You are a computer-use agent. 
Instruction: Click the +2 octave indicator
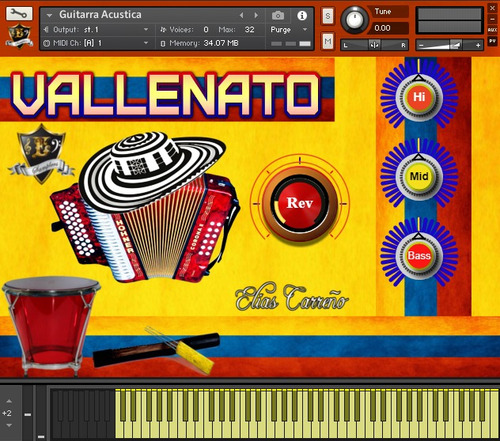(7, 413)
